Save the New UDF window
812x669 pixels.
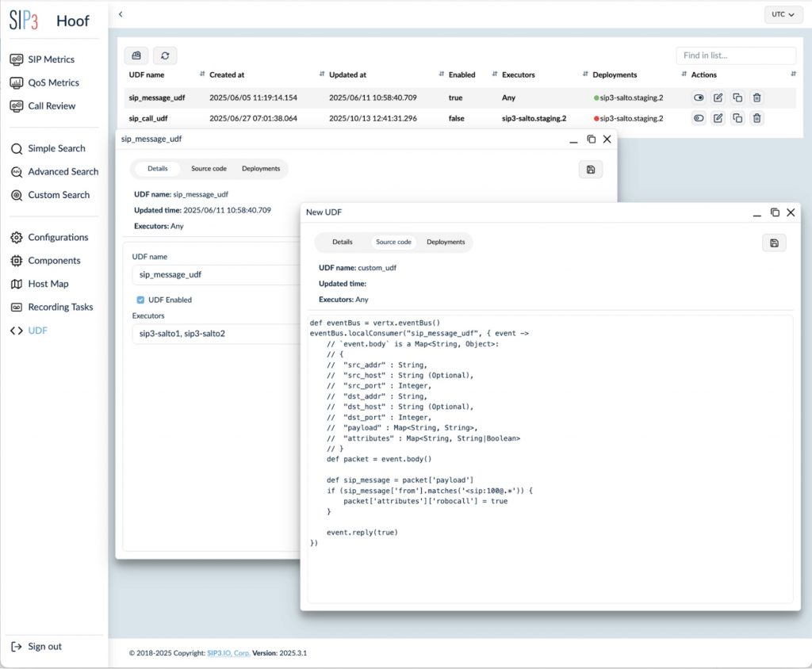(774, 243)
